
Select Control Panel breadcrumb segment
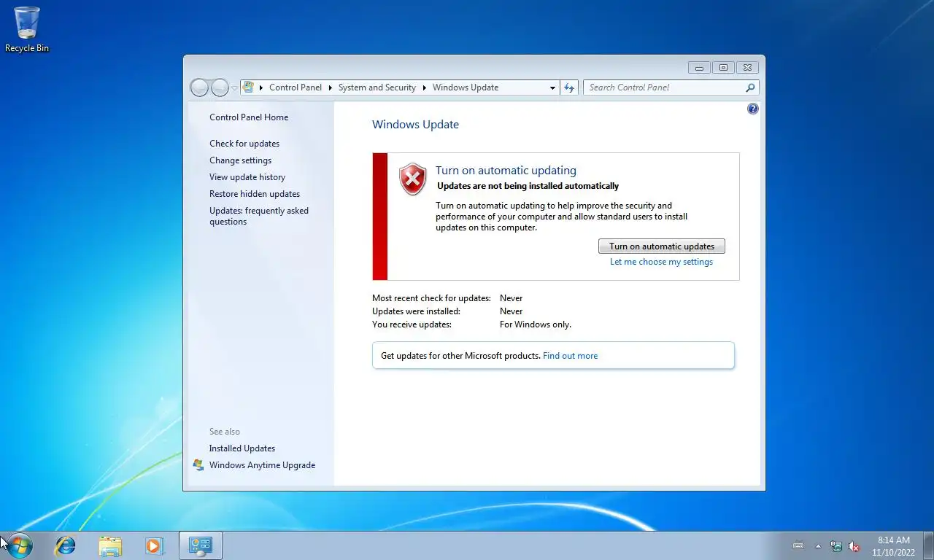tap(296, 87)
